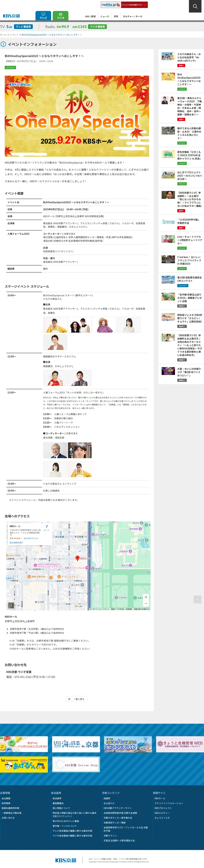This screenshot has height=868, width=204.
Task: Open 会社概要 footer link
Action: click(6, 798)
